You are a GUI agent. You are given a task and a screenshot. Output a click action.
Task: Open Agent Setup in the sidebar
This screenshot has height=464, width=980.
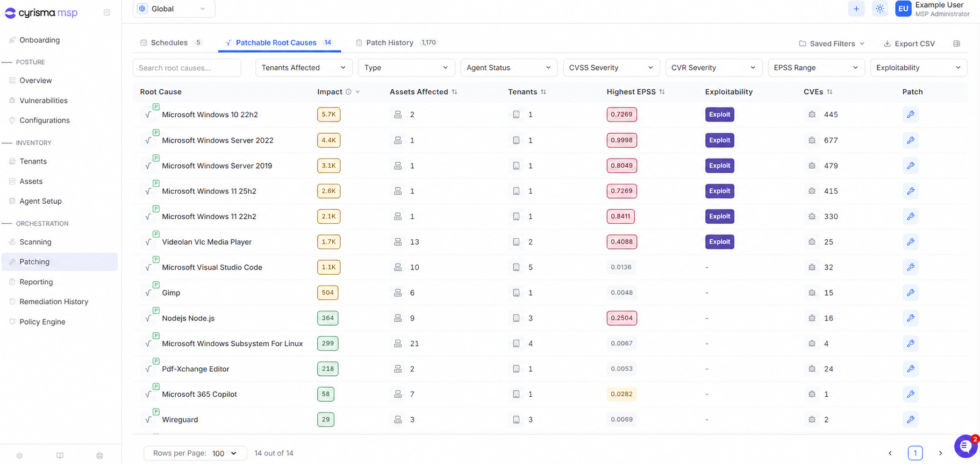click(40, 201)
